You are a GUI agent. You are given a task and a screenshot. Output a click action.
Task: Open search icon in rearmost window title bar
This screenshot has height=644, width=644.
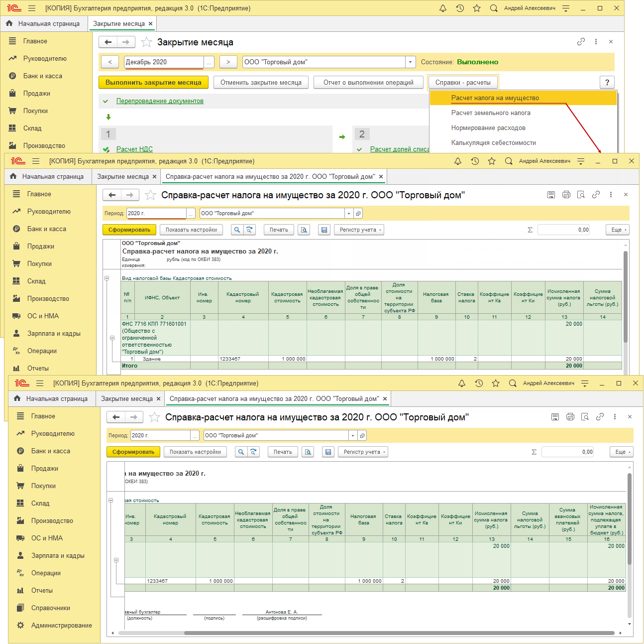(x=494, y=8)
